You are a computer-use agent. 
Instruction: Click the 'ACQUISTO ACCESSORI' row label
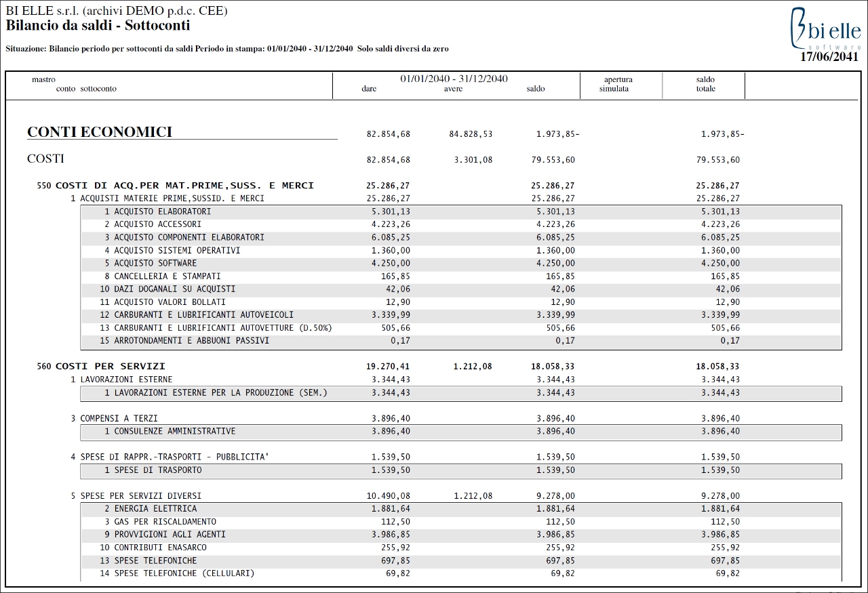(x=157, y=224)
